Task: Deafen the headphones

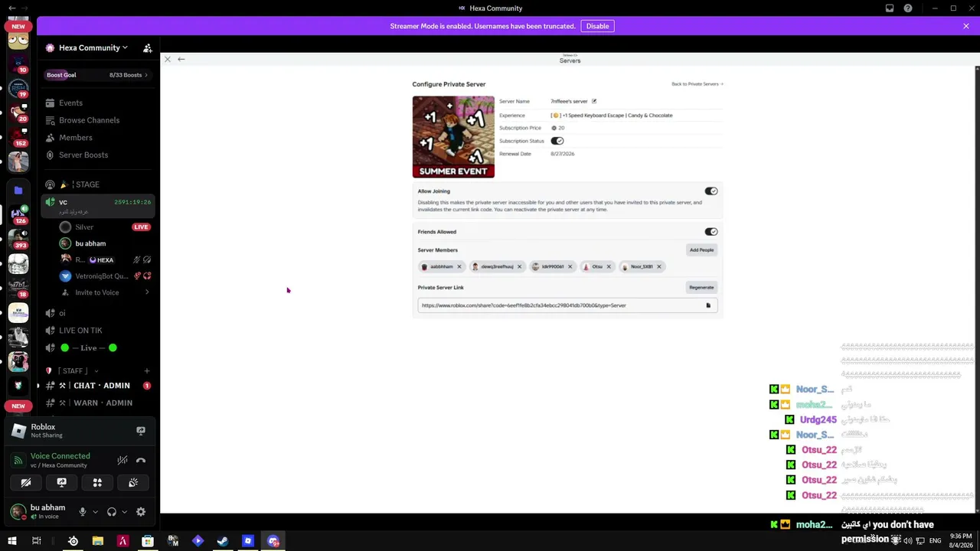Action: (112, 512)
